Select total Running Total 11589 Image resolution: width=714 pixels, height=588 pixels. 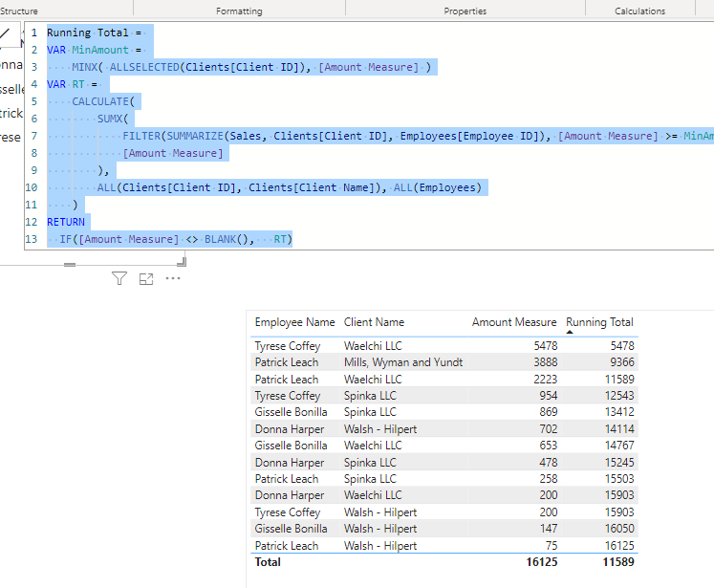[x=618, y=562]
